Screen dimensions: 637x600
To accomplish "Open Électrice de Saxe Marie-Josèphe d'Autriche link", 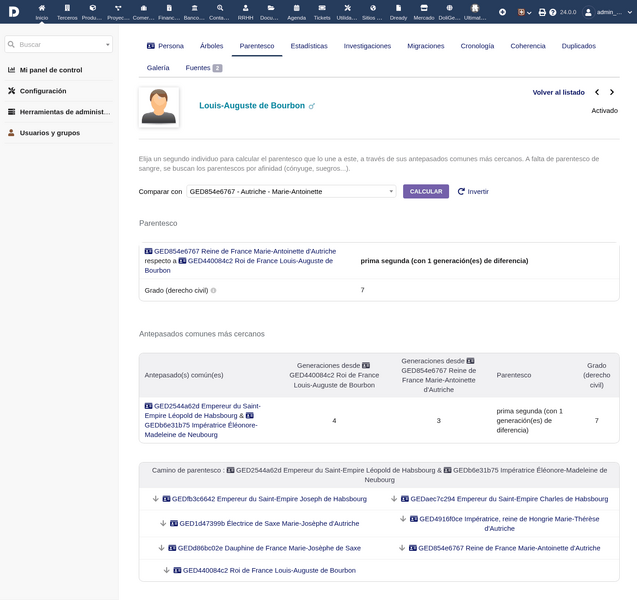I will [264, 524].
